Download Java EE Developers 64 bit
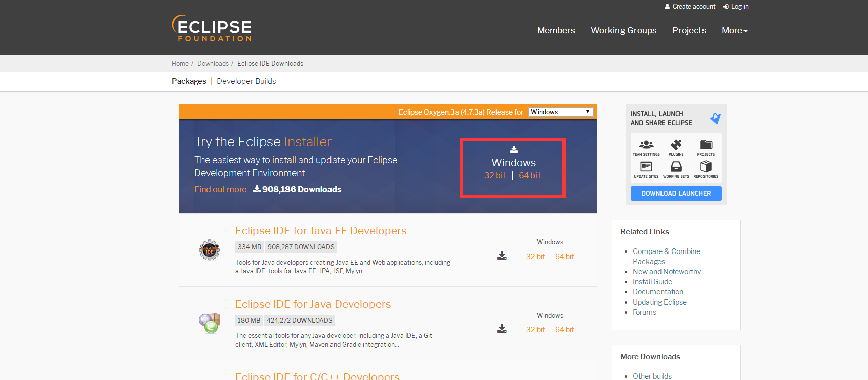This screenshot has width=868, height=380. click(x=564, y=257)
